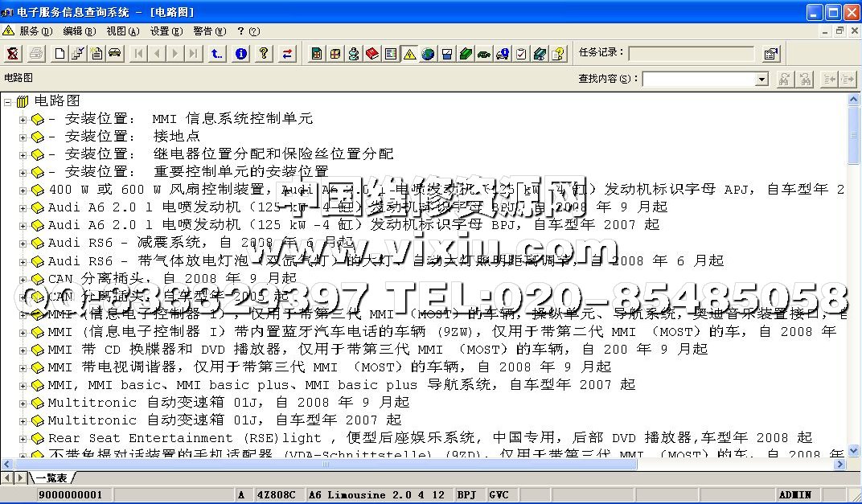This screenshot has width=862, height=504.
Task: Click the small green car toolbar icon
Action: tap(484, 53)
